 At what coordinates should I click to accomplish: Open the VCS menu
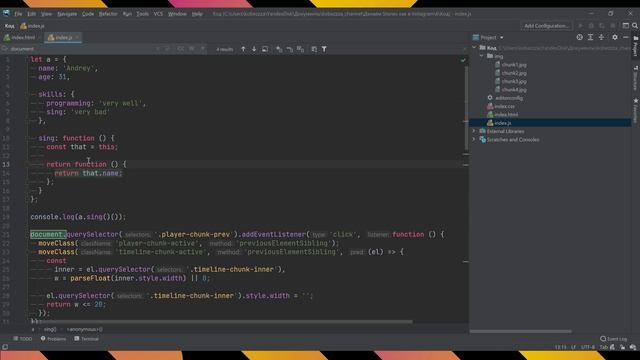158,14
